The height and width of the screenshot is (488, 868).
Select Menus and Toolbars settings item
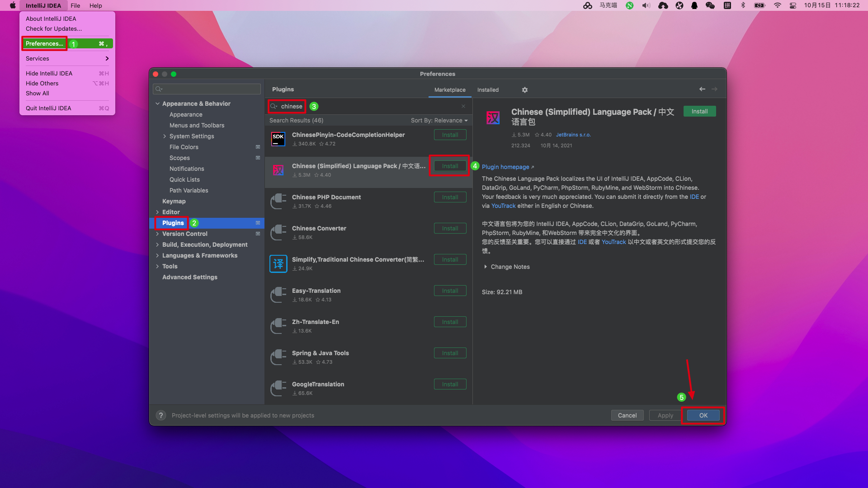197,125
